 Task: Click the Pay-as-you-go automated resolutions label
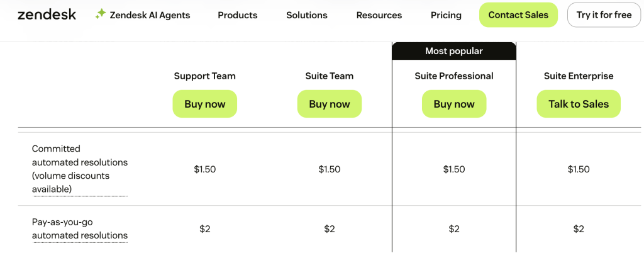[x=79, y=228]
